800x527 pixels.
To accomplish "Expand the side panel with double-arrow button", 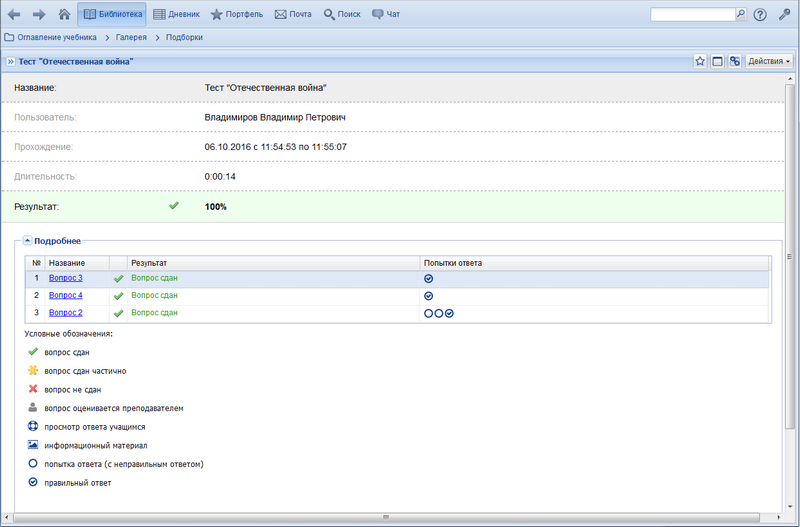I will [x=10, y=62].
